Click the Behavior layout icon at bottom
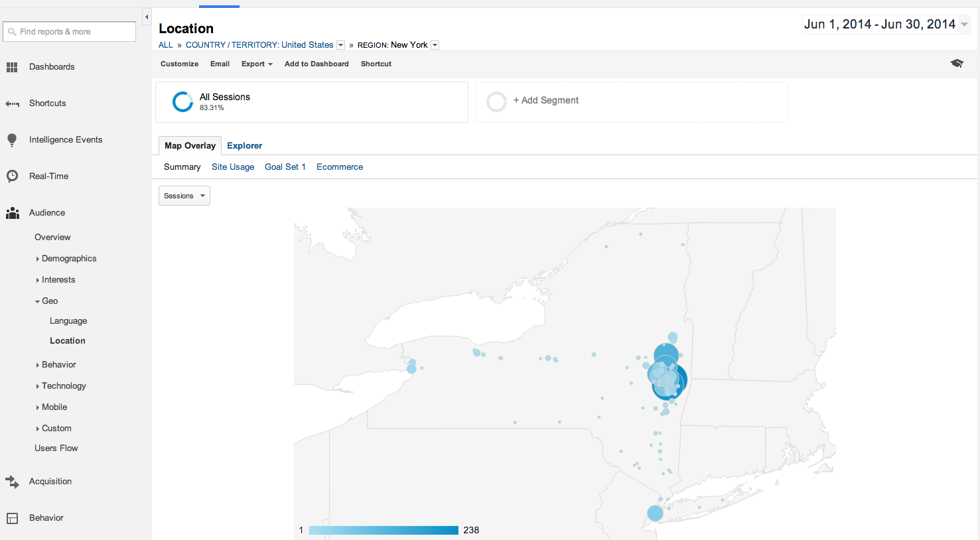The height and width of the screenshot is (540, 980). coord(12,518)
